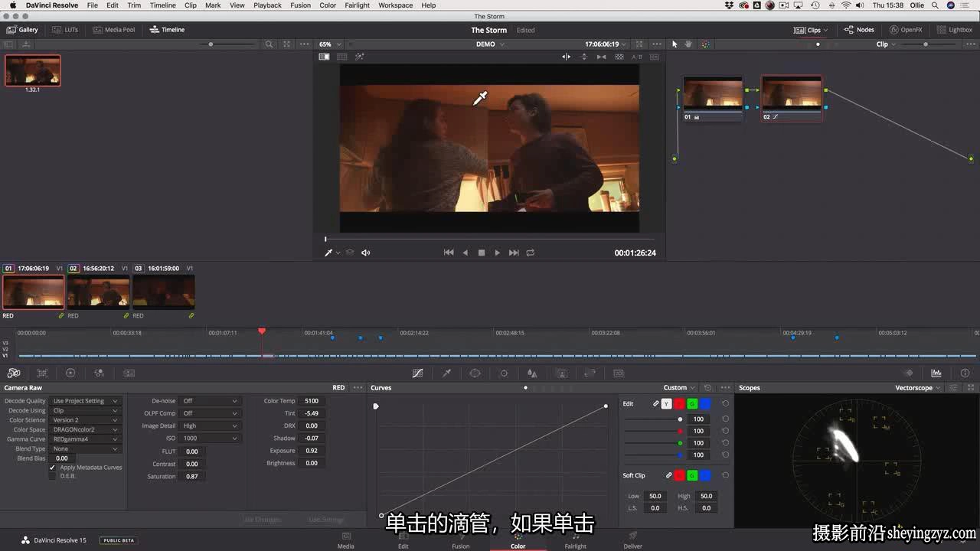Click the viewer eyedropper qualifier tool
Screen dimensions: 980x551
coord(329,253)
